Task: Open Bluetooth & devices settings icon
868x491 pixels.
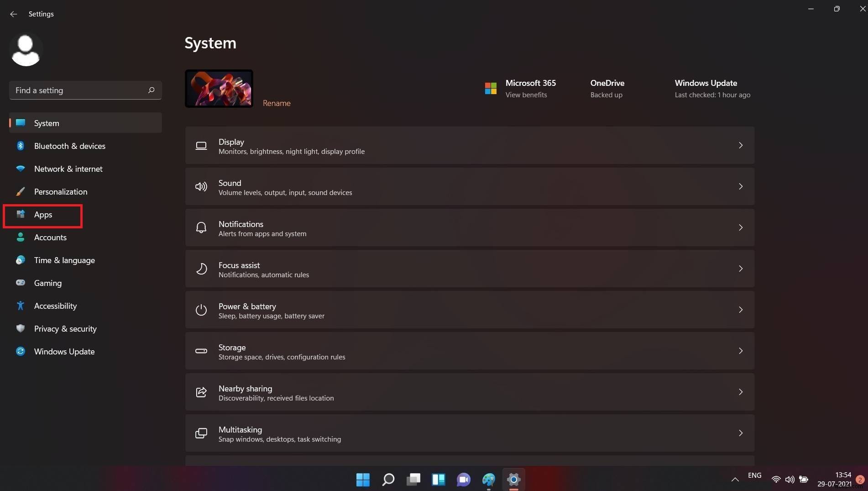Action: pyautogui.click(x=21, y=146)
